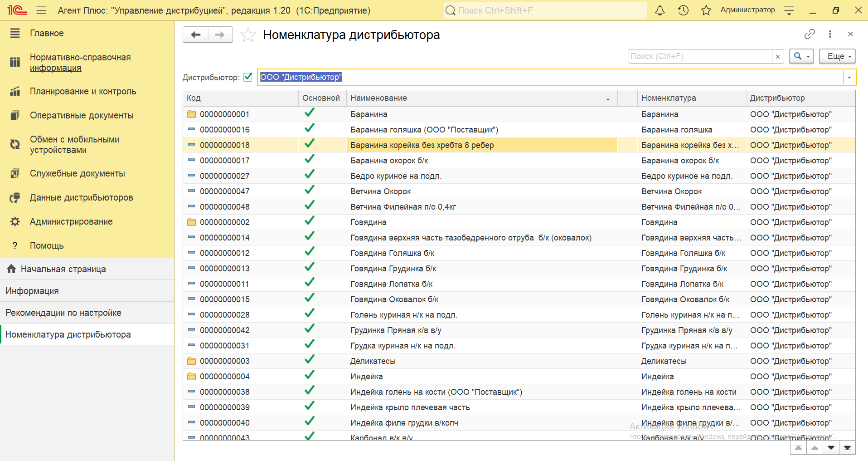Toggle the Дистрибьютор filter checkbox
Screen dimensions: 868x461
point(248,77)
